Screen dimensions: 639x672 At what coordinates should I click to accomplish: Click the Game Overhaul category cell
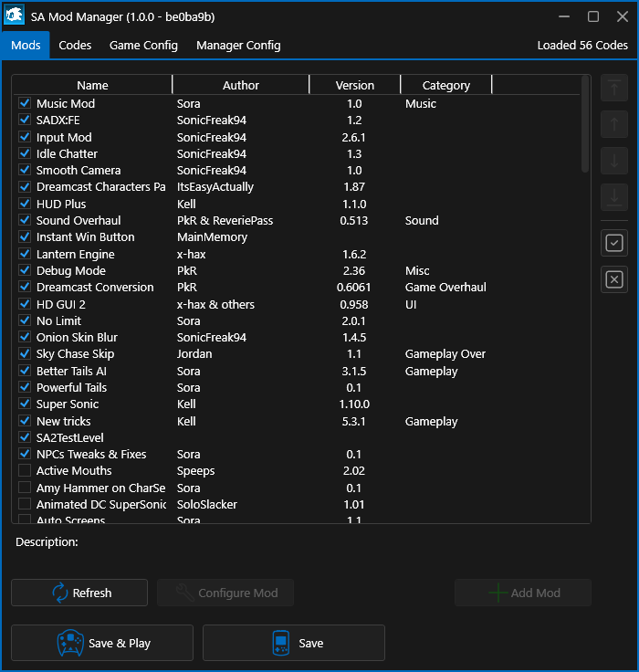coord(445,287)
